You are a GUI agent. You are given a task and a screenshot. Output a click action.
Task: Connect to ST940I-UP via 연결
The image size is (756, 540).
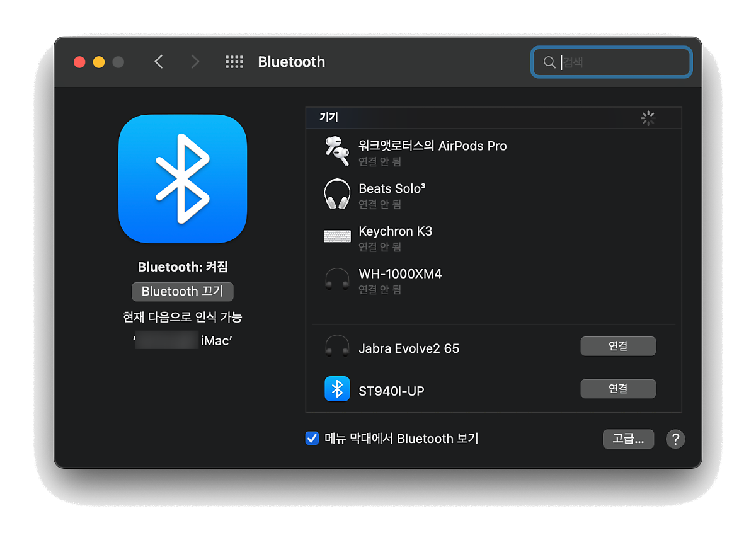click(618, 389)
